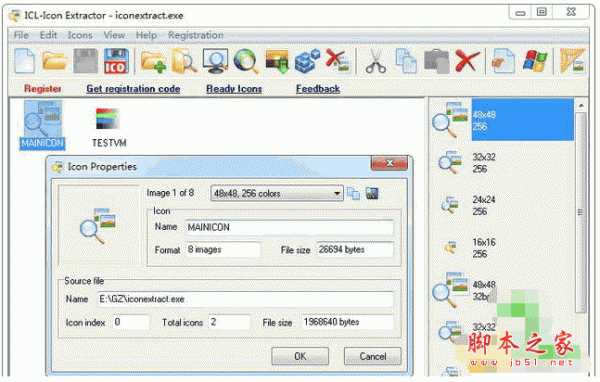Save as ICO using the blue disk icon

click(116, 61)
